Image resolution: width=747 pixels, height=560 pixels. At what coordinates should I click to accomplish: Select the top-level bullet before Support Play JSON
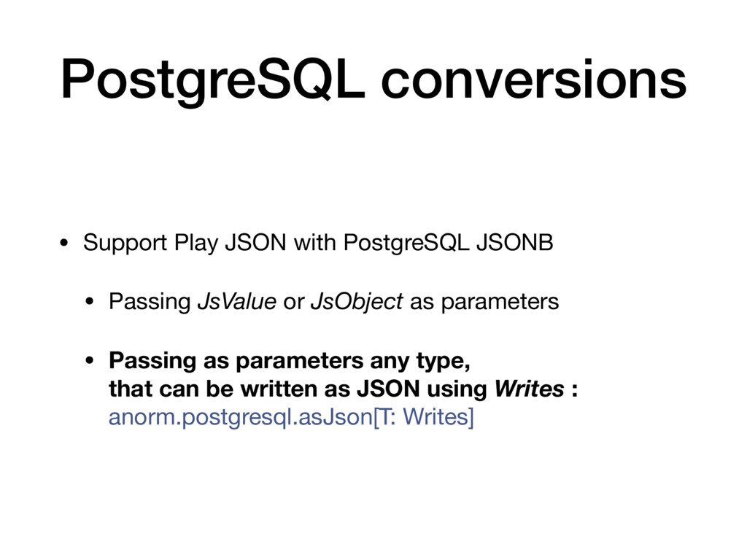64,244
